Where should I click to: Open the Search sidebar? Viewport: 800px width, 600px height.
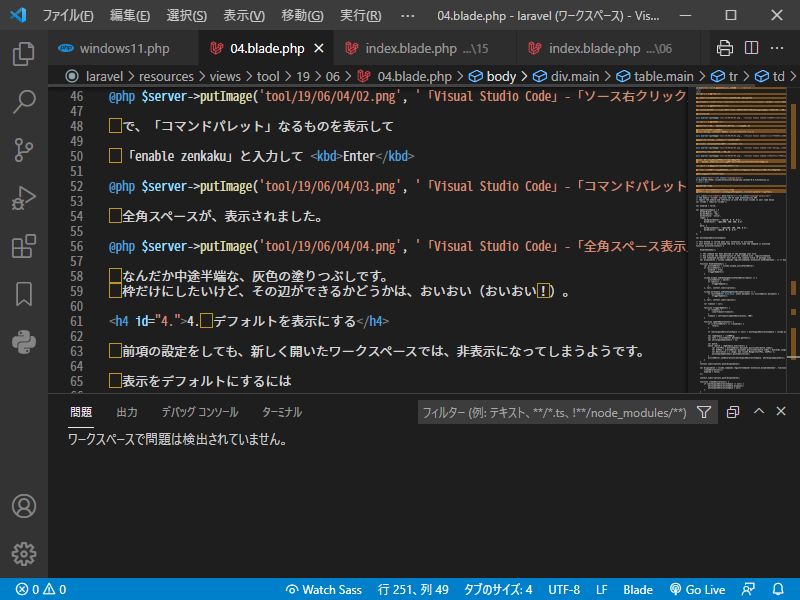pos(24,101)
